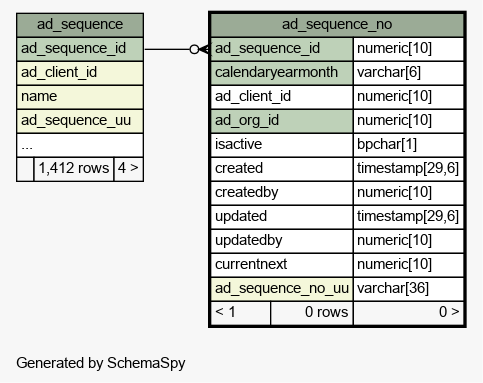Click the 4 > children count indicator
The image size is (483, 383).
tap(129, 169)
